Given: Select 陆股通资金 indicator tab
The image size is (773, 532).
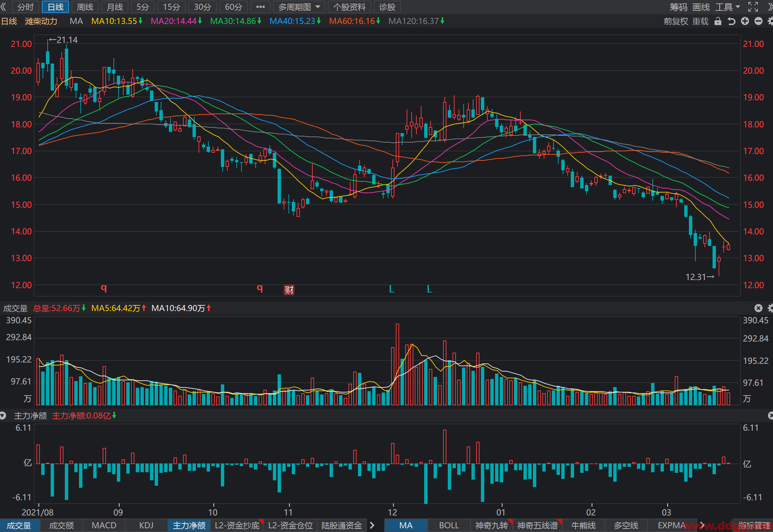Looking at the screenshot, I should (342, 526).
